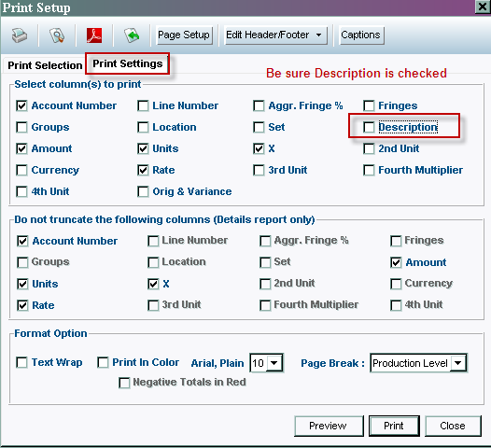Enable Aggr. Fringe % under Select columns to print
This screenshot has height=448, width=491.
pyautogui.click(x=259, y=105)
